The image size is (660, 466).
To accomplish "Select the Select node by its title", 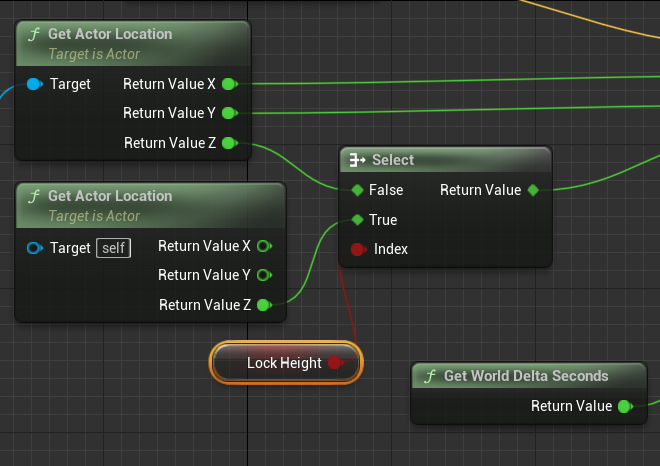I will tap(393, 160).
